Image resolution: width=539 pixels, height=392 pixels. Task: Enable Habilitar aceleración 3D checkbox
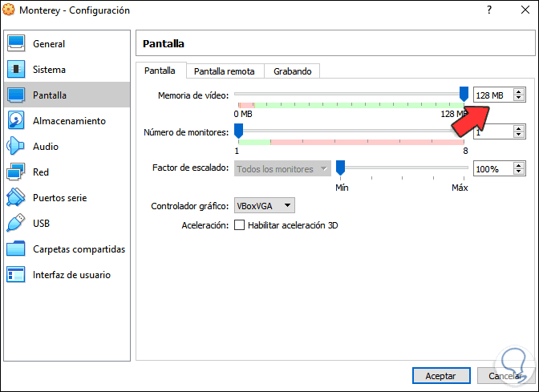pyautogui.click(x=239, y=225)
